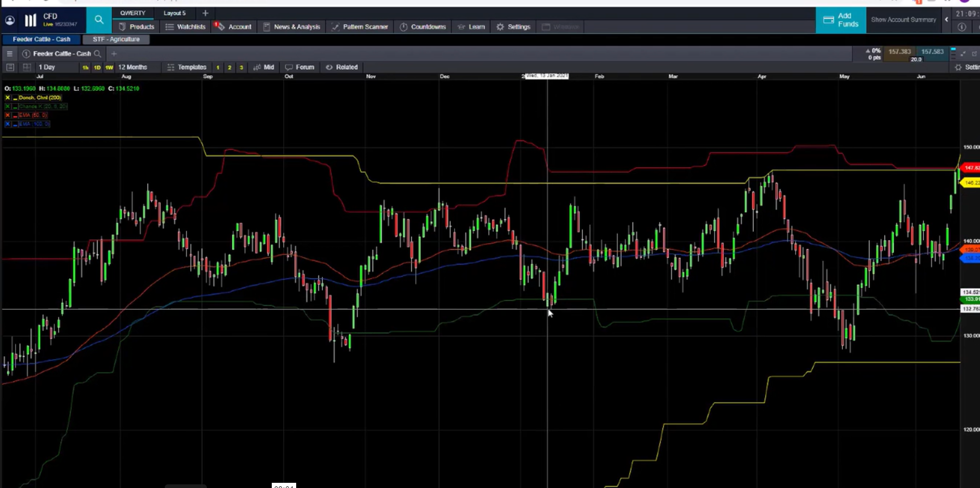The width and height of the screenshot is (980, 488).
Task: Open the Pattern Scanner
Action: click(x=360, y=26)
